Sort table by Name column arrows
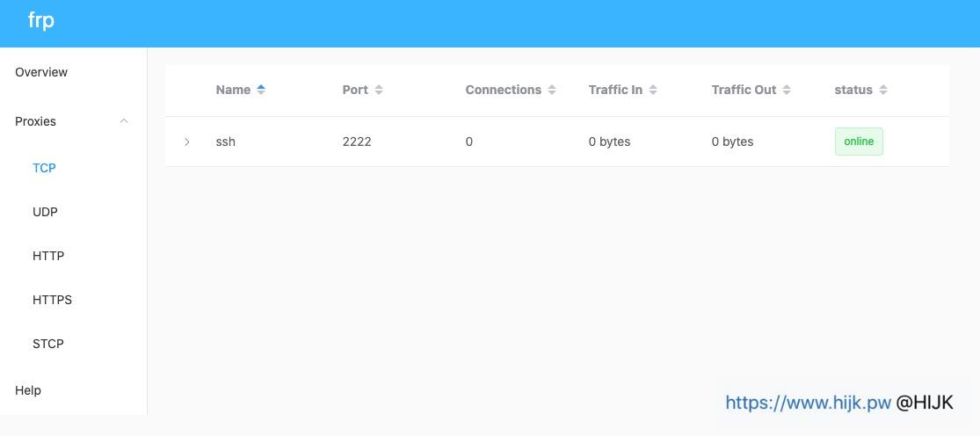Viewport: 980px width, 436px height. tap(261, 90)
